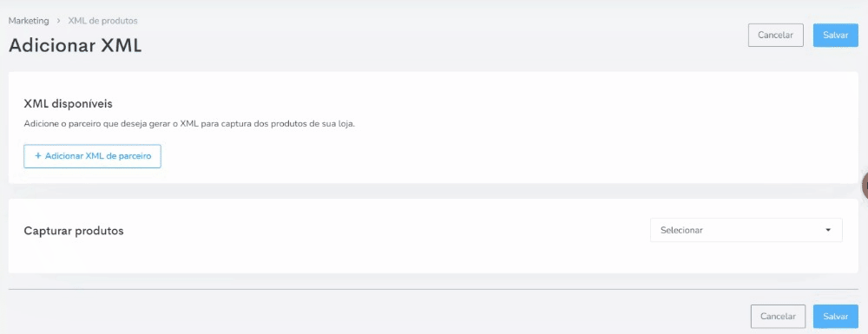Click the Adicione o parceiro description text
Screen dimensions: 868x334
189,124
